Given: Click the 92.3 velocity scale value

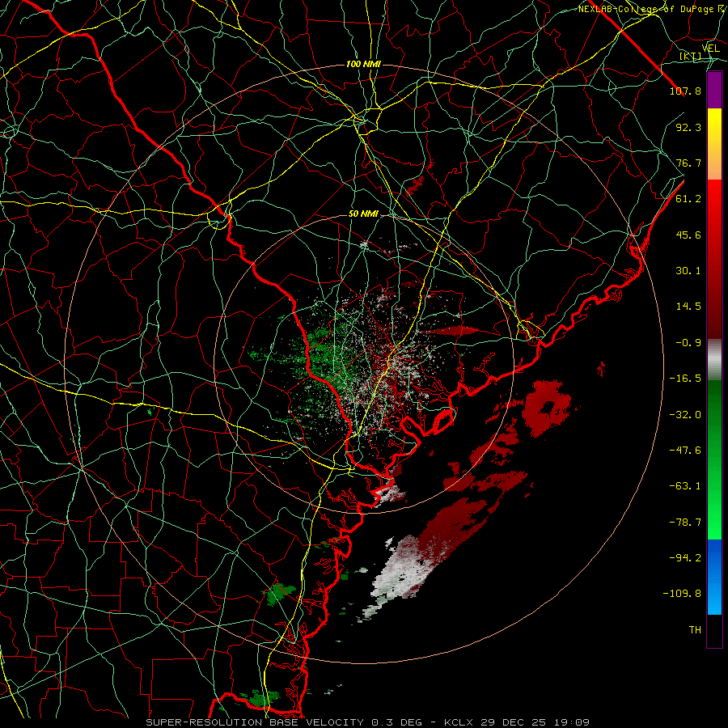Looking at the screenshot, I should 688,127.
